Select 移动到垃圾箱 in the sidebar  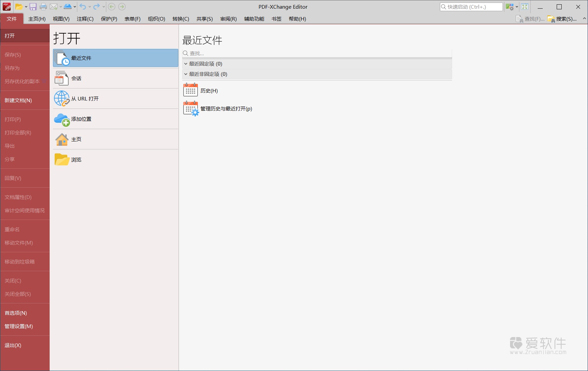coord(25,262)
